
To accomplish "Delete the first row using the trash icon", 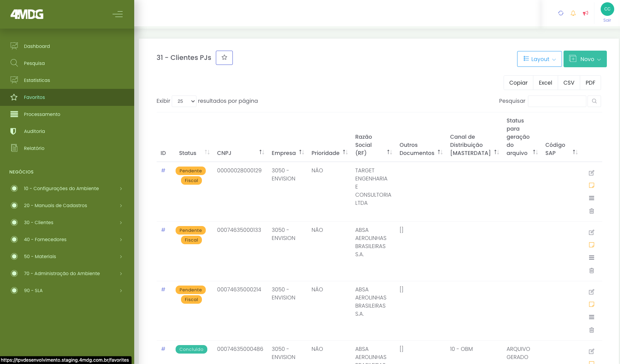I will (591, 211).
